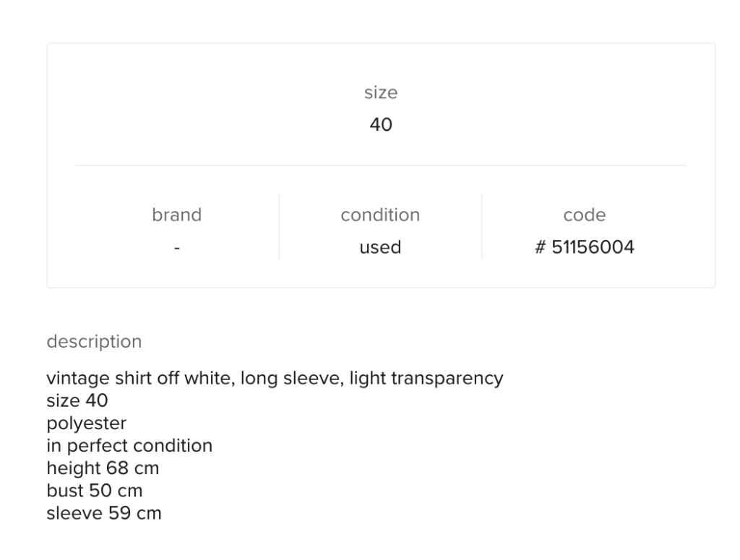Click the brand dash value

[x=177, y=248]
